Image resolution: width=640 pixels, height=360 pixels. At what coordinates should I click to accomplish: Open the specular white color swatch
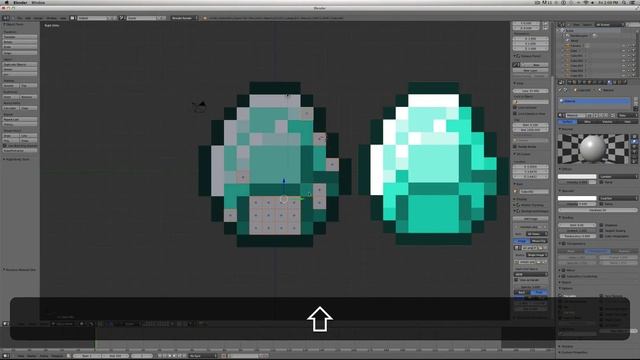577,198
